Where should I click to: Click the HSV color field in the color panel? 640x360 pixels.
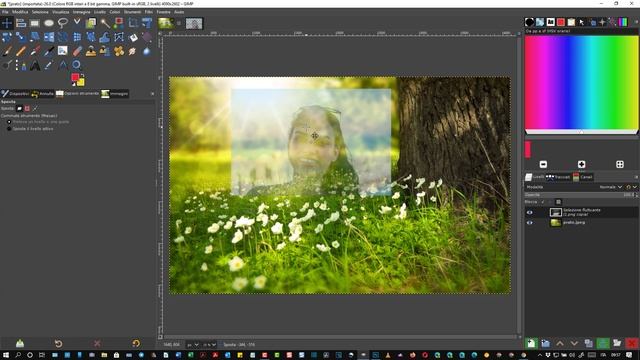[581, 82]
